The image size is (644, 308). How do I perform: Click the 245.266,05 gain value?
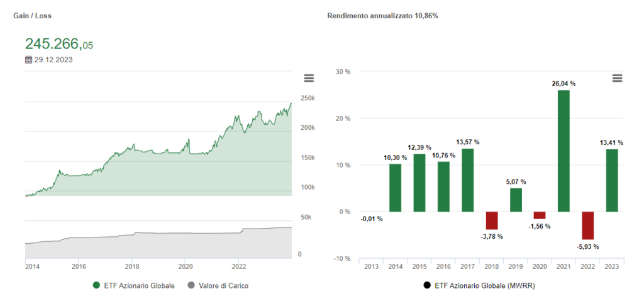point(58,44)
